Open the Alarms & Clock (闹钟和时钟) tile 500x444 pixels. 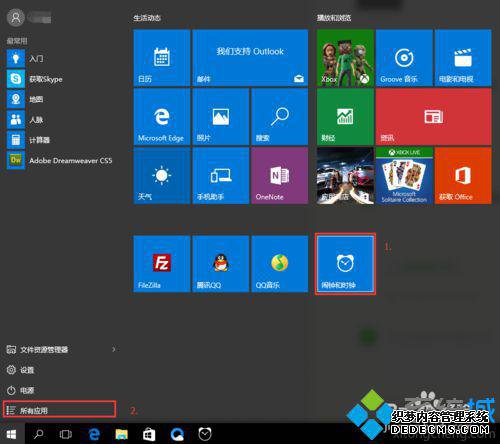[345, 264]
